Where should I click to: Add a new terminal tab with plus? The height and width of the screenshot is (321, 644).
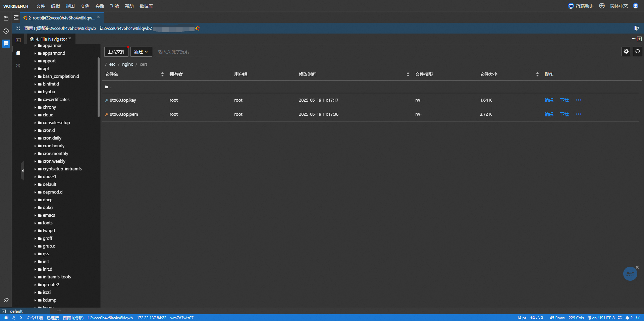[59, 311]
